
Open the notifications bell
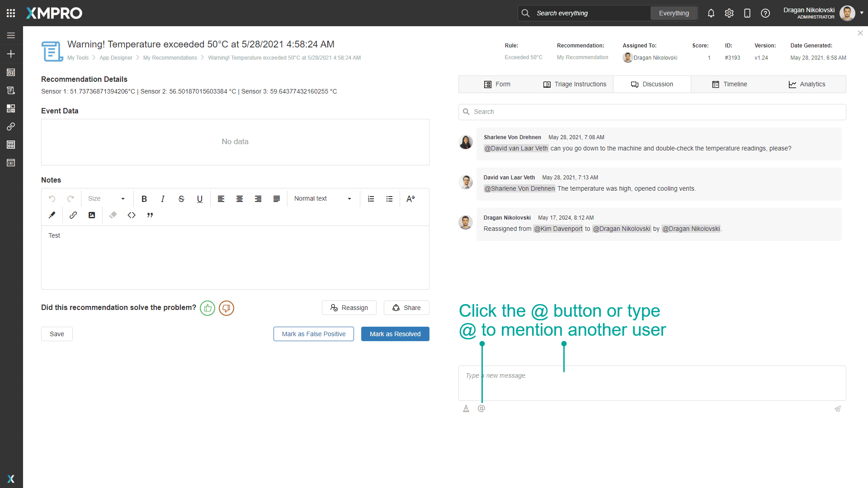[x=711, y=13]
